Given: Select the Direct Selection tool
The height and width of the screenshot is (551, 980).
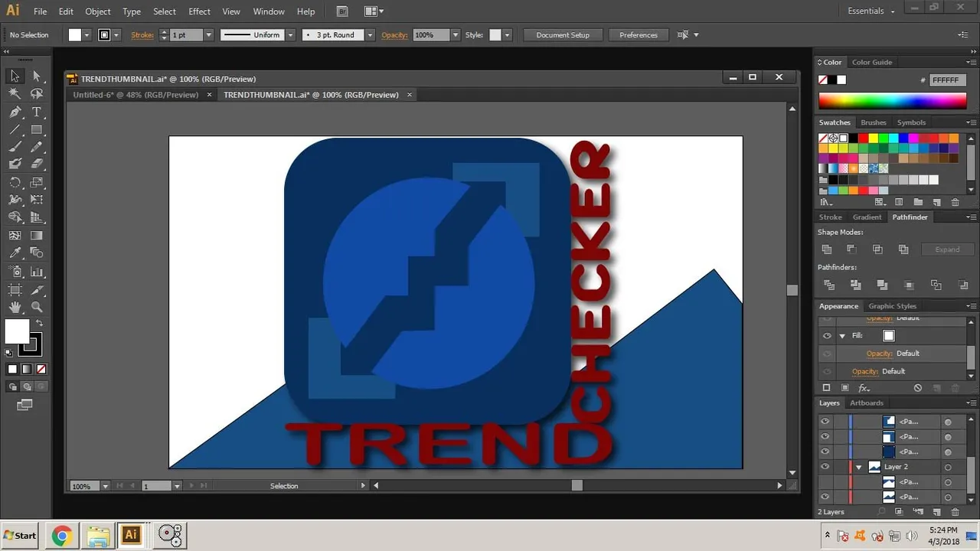Looking at the screenshot, I should tap(36, 76).
